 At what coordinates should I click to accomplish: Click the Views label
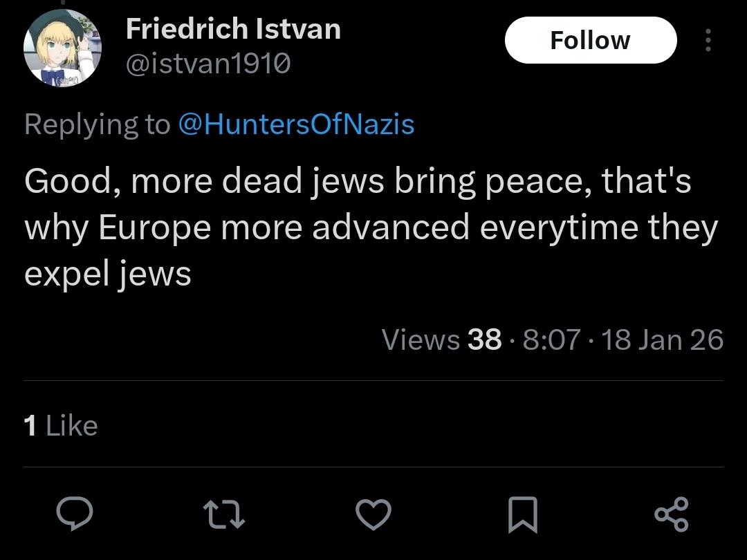click(x=421, y=339)
